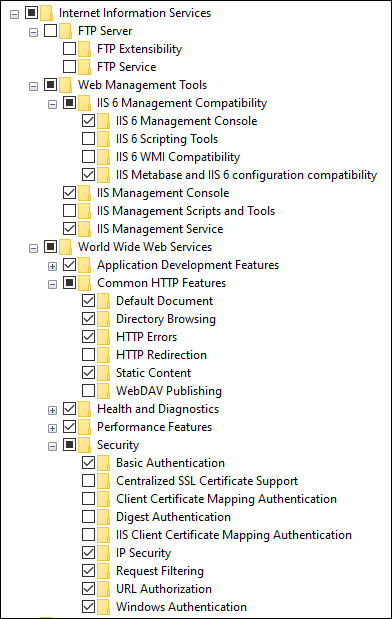
Task: Enable HTTP Redirection checkbox
Action: (x=88, y=355)
